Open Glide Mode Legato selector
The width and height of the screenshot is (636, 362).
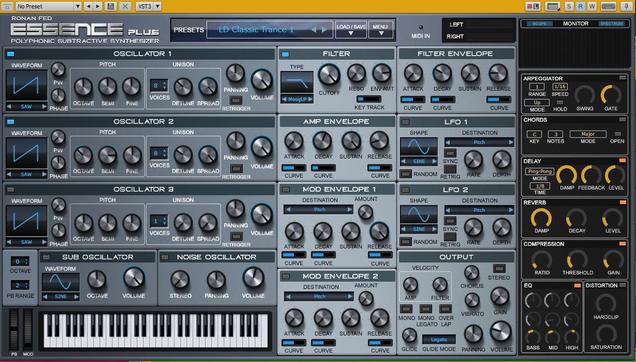coord(438,340)
